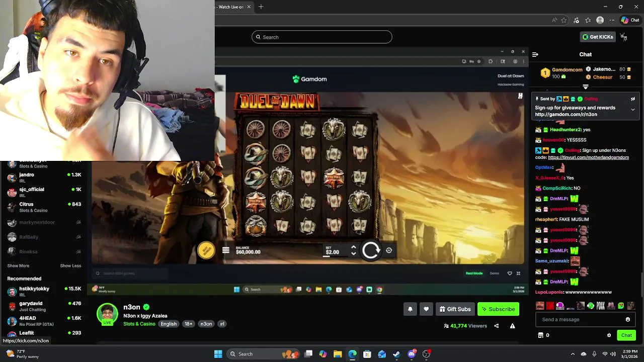The width and height of the screenshot is (644, 362).
Task: Expand the pinned chat message
Action: (x=633, y=109)
